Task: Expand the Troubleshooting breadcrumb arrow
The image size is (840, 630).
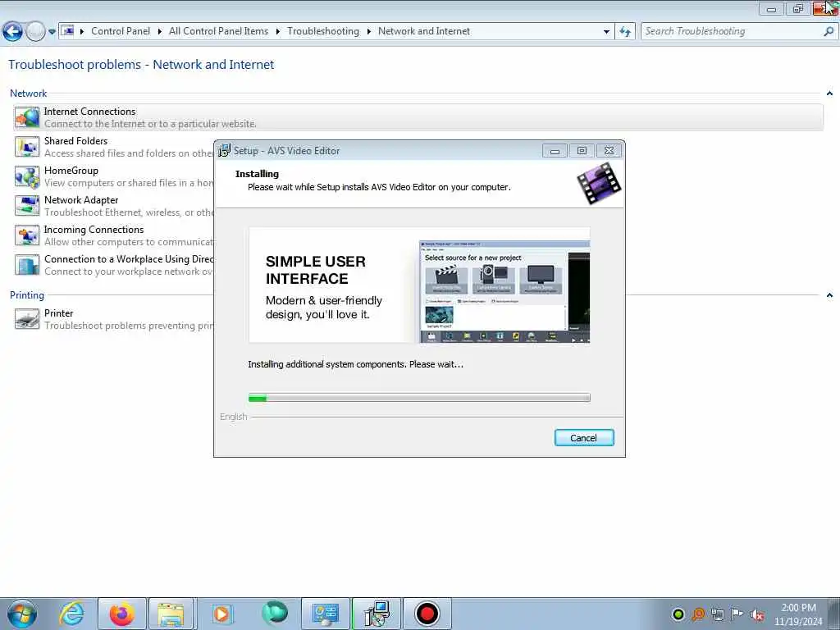Action: pyautogui.click(x=369, y=32)
